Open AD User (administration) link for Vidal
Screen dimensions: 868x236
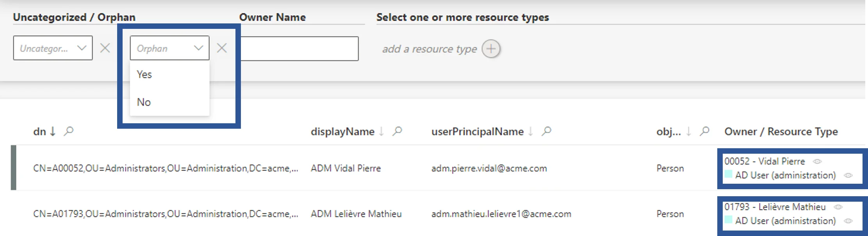click(785, 175)
